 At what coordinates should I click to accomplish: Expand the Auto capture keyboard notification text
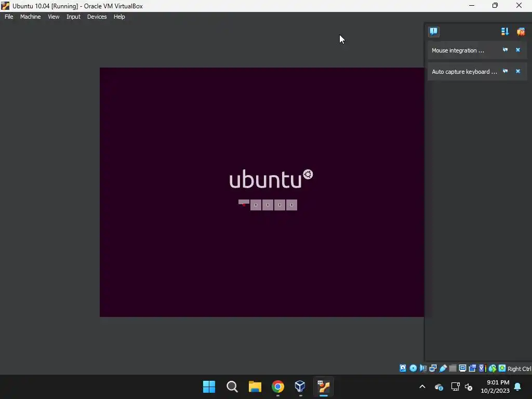click(x=464, y=72)
